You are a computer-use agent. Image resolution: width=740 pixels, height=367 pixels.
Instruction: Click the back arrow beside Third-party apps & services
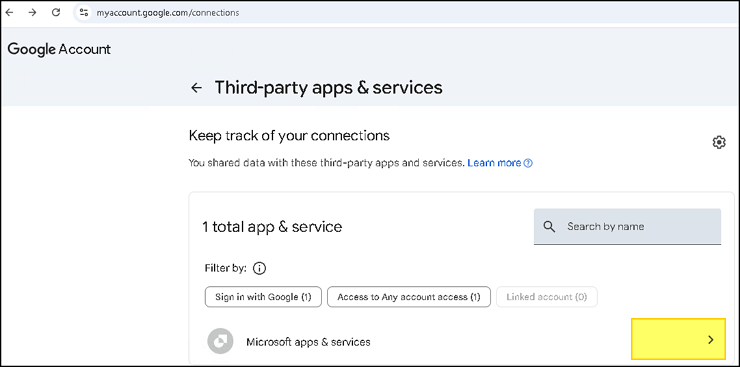point(196,87)
